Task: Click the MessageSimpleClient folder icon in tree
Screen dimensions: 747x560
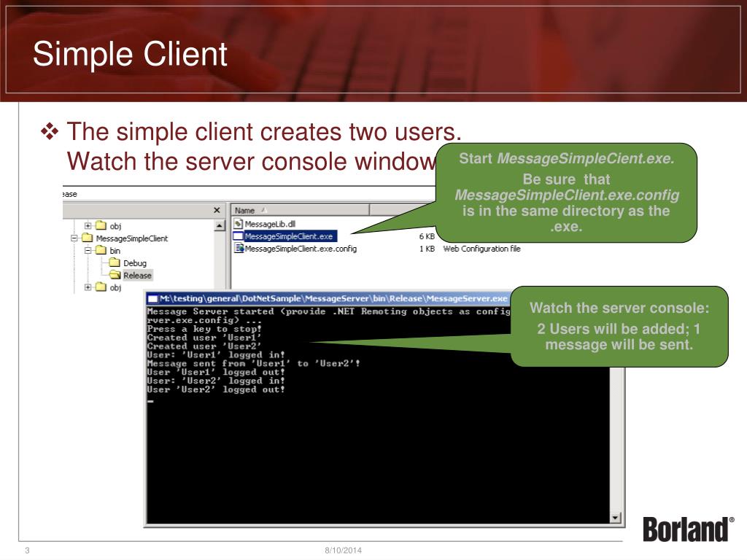Action: pyautogui.click(x=87, y=238)
